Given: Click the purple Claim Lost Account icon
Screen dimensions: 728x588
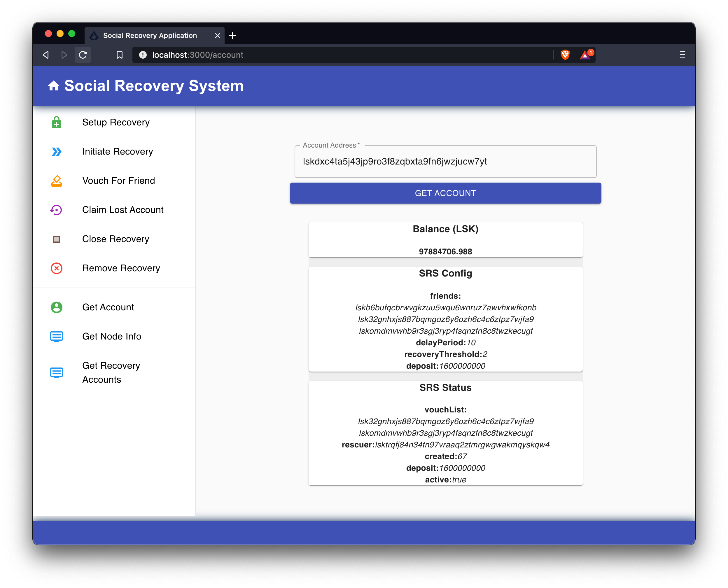Looking at the screenshot, I should click(x=56, y=210).
